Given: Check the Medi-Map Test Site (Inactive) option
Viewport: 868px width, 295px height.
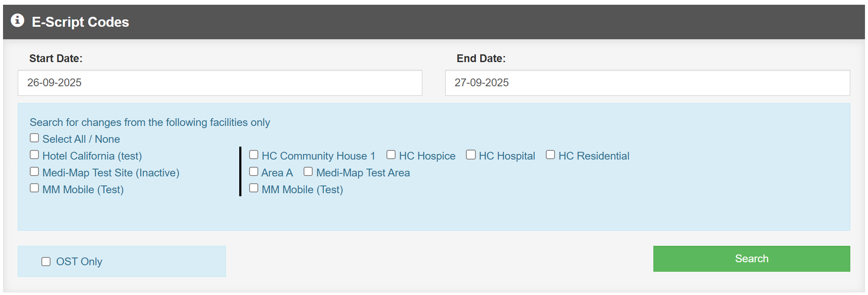Looking at the screenshot, I should (x=35, y=171).
